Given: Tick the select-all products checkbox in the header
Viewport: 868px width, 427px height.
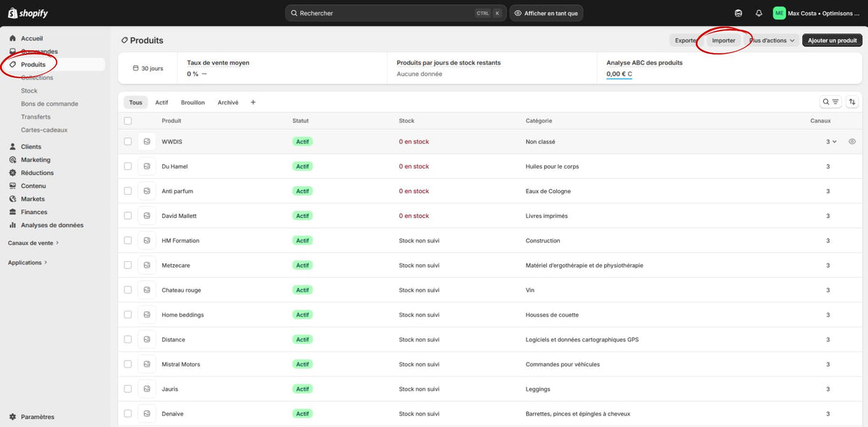Looking at the screenshot, I should pyautogui.click(x=128, y=121).
